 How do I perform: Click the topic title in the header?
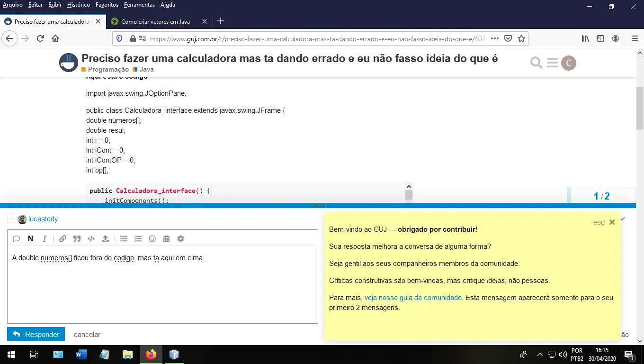pos(290,58)
